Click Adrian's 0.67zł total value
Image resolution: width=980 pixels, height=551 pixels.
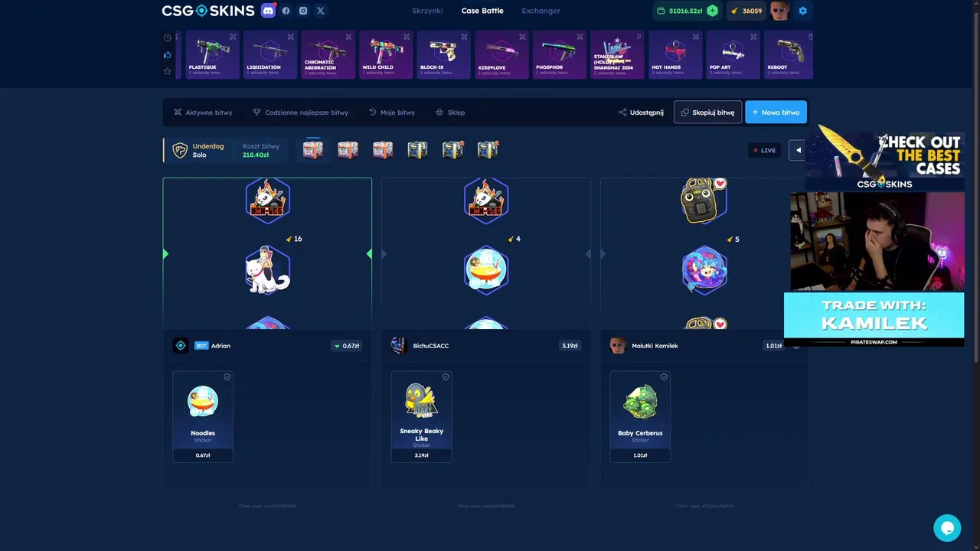point(347,346)
